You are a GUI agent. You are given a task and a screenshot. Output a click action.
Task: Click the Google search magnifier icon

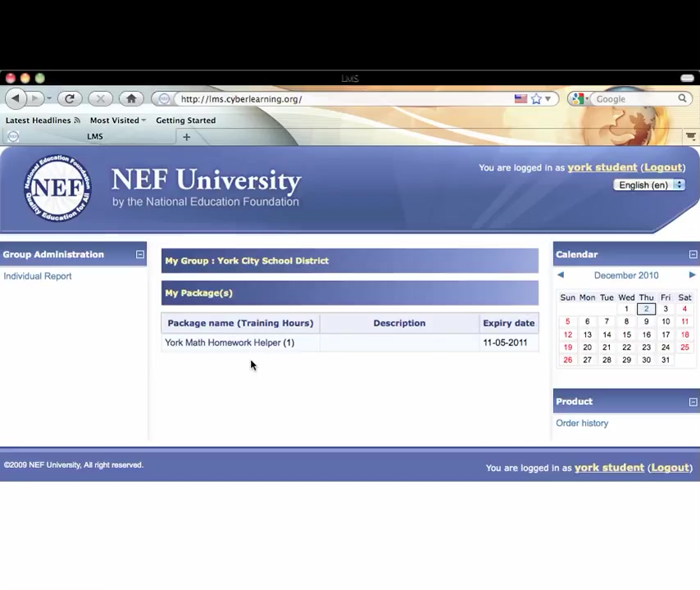(682, 98)
